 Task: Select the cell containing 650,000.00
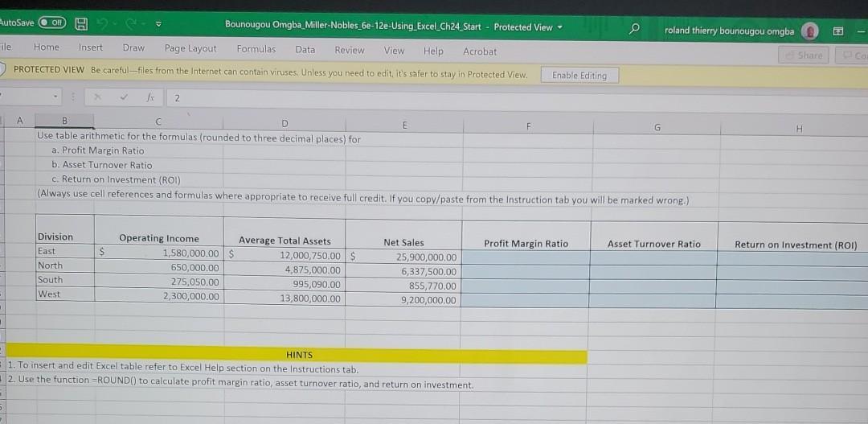click(x=159, y=268)
